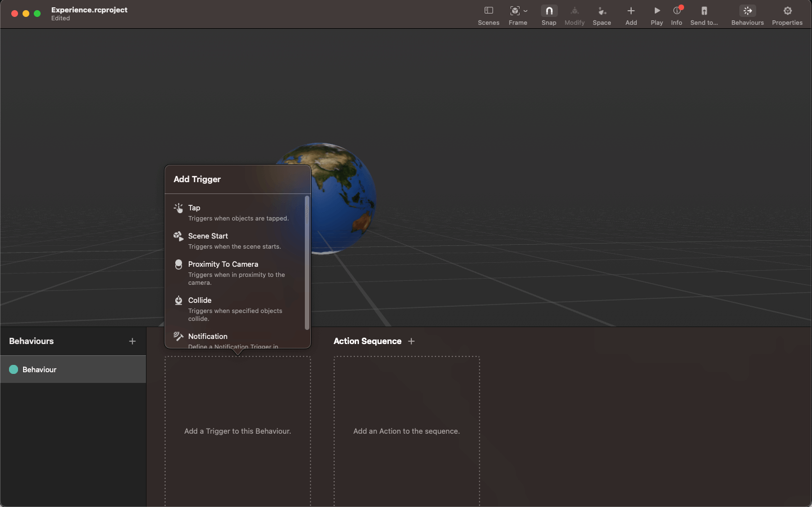Click the Send to device icon

click(x=704, y=11)
